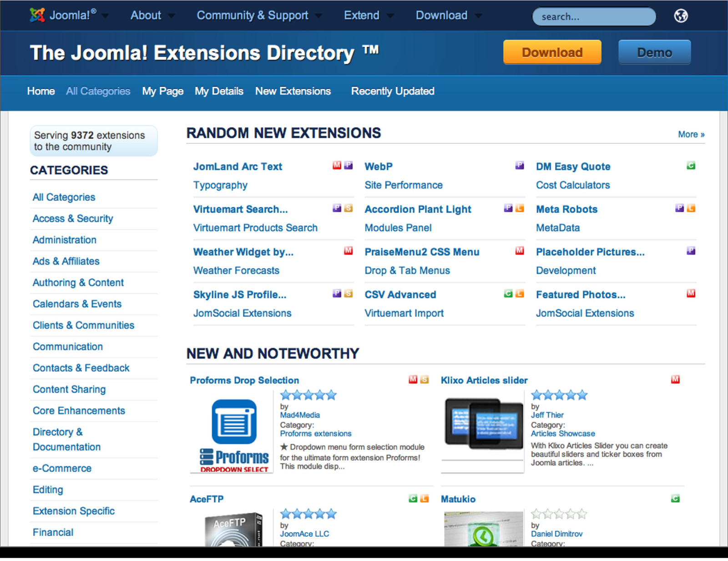Open the New Extensions tab
The image size is (728, 561).
(x=293, y=91)
